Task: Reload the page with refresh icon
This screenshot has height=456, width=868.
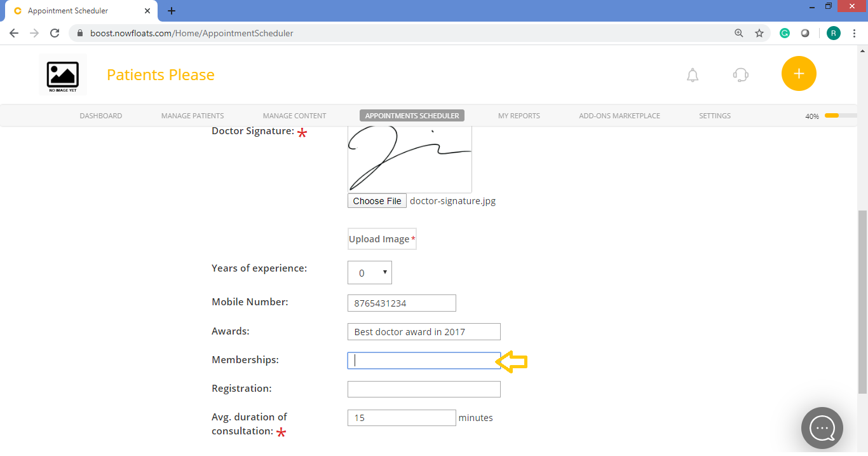Action: tap(55, 33)
